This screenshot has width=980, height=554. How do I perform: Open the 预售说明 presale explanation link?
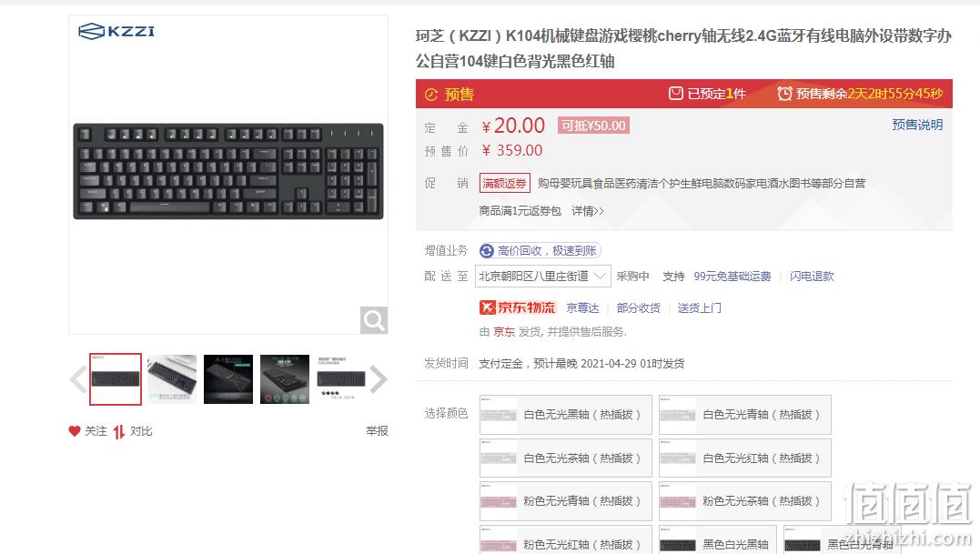point(917,125)
